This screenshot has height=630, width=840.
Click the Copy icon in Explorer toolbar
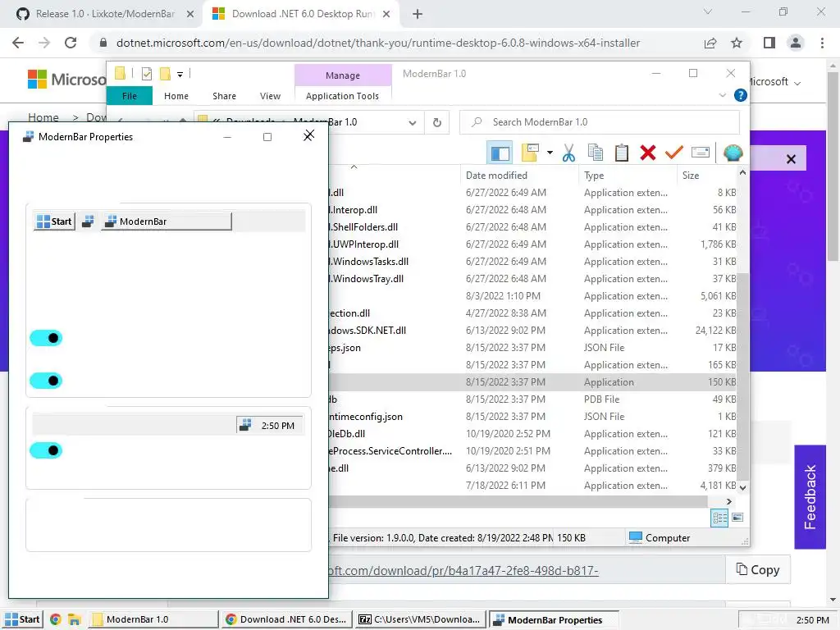[x=596, y=153]
